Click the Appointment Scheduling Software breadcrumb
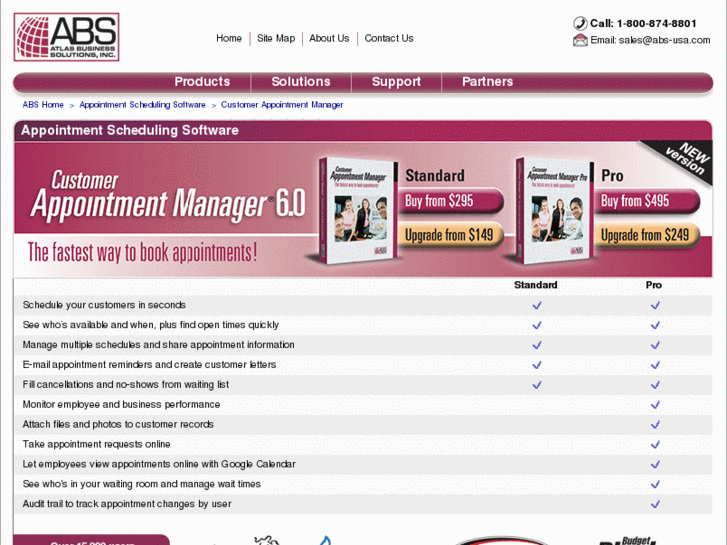Image resolution: width=727 pixels, height=545 pixels. click(x=142, y=105)
